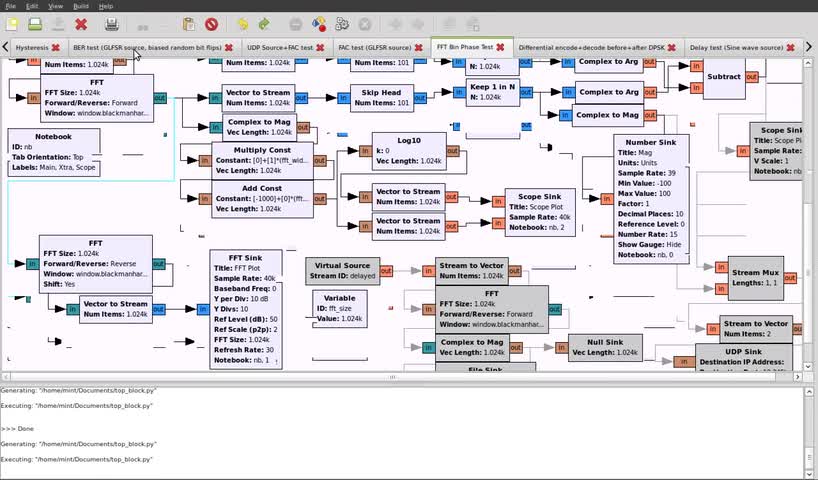Click the in port of the Number Sink
This screenshot has width=818, height=480.
(x=607, y=199)
